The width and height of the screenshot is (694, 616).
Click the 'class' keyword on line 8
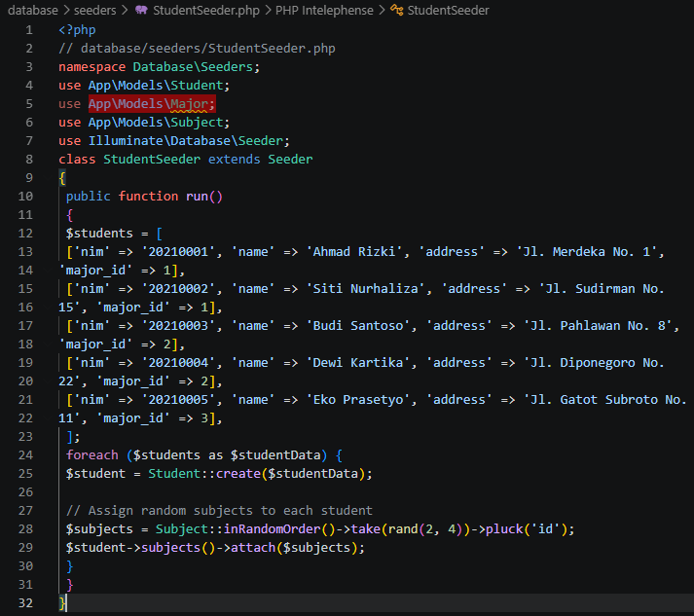coord(77,160)
